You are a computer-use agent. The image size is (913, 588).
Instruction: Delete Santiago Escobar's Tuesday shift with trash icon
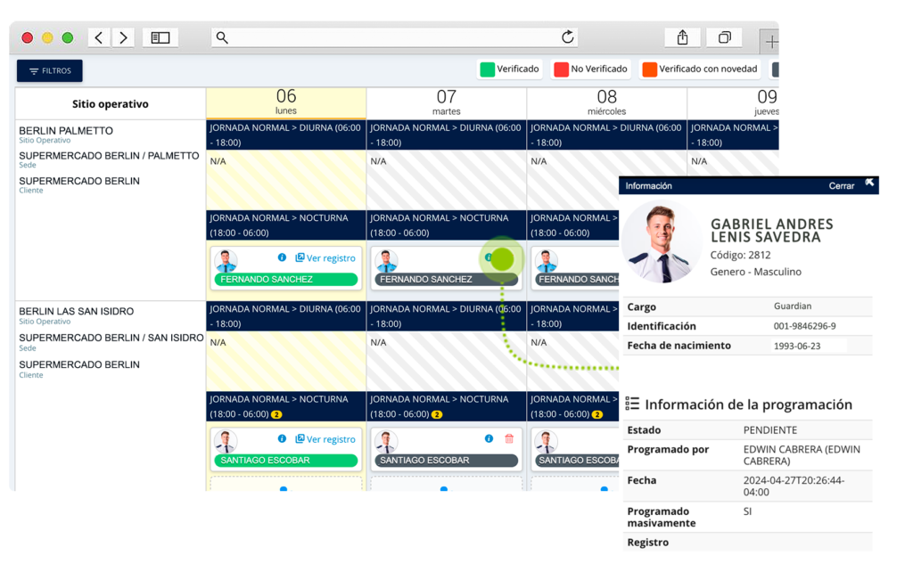pyautogui.click(x=509, y=439)
